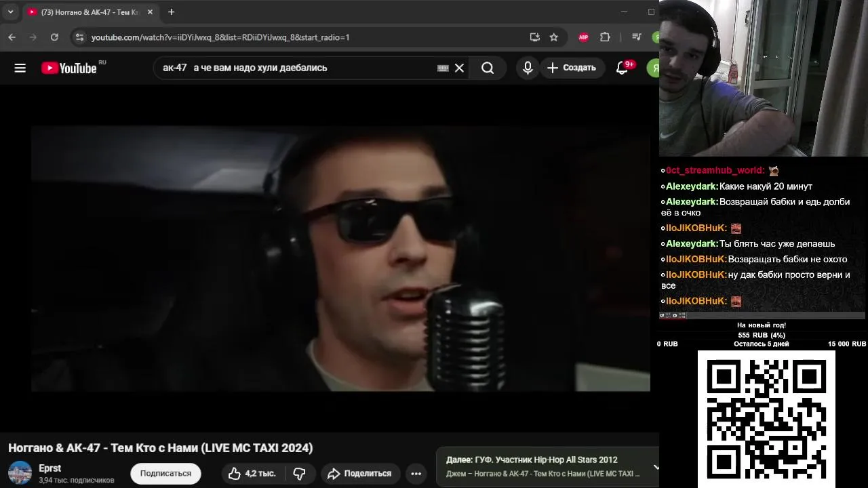Click the '3,94 тыс. подписчиков' subscriber count

pos(77,481)
